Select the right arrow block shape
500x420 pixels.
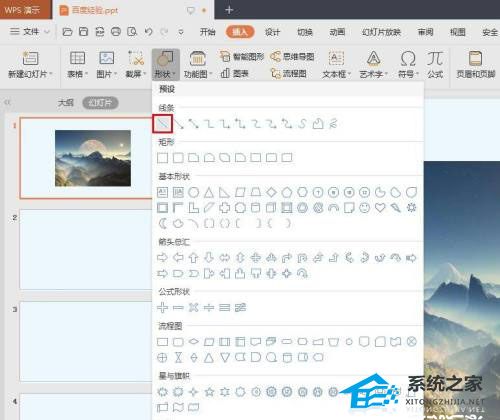pos(162,258)
